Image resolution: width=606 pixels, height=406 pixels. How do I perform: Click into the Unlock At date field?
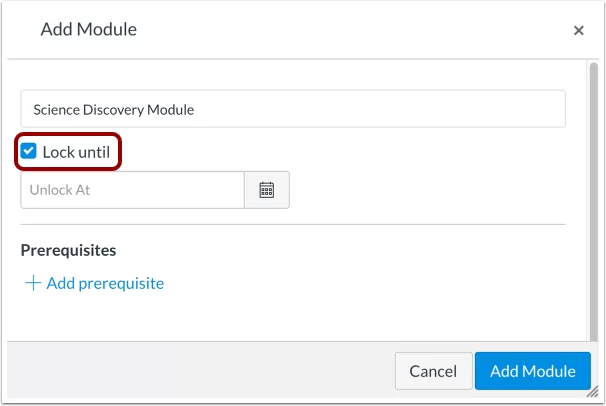point(132,190)
